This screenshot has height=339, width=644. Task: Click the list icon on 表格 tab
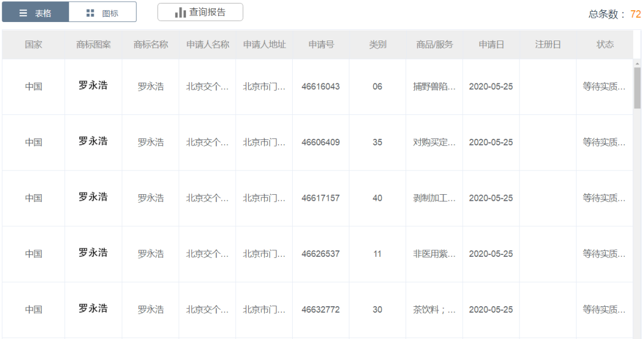[x=23, y=13]
